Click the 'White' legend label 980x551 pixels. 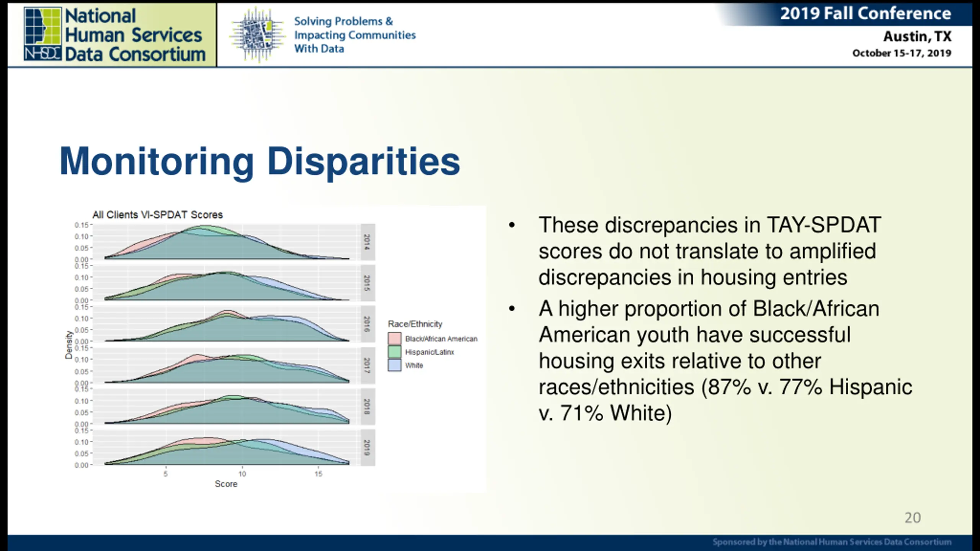414,365
